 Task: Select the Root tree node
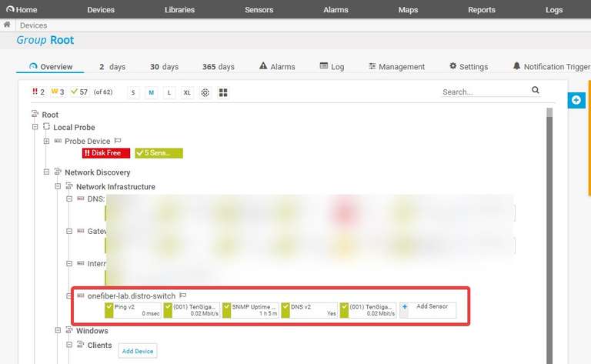tap(50, 115)
